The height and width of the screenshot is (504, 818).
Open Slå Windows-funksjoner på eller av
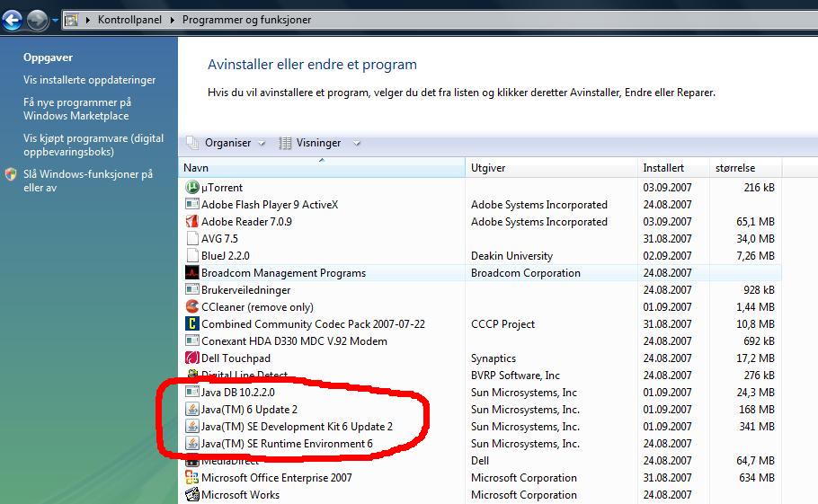tap(88, 181)
